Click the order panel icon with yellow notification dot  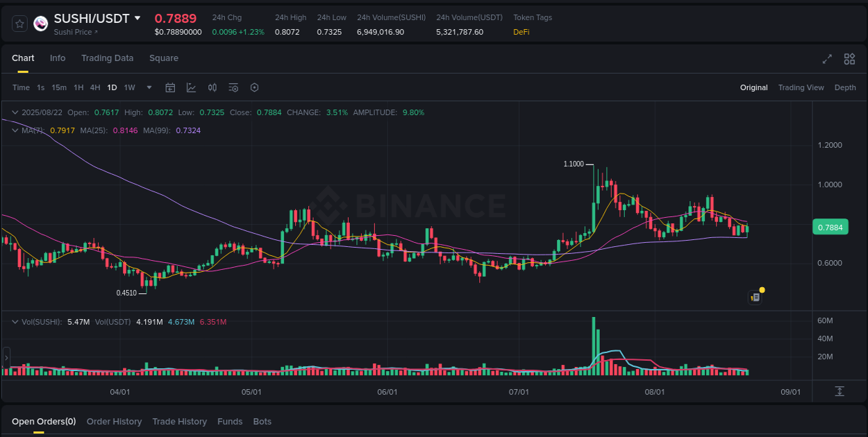point(756,297)
